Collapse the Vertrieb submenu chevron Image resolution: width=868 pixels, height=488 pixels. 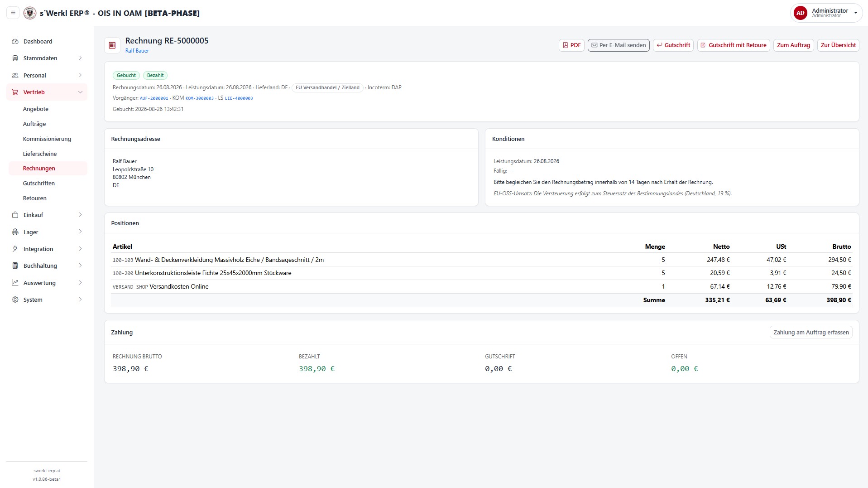click(80, 92)
